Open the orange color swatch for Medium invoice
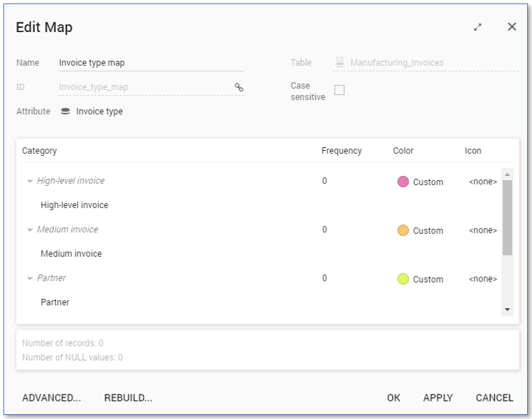The image size is (532, 419). pyautogui.click(x=403, y=230)
